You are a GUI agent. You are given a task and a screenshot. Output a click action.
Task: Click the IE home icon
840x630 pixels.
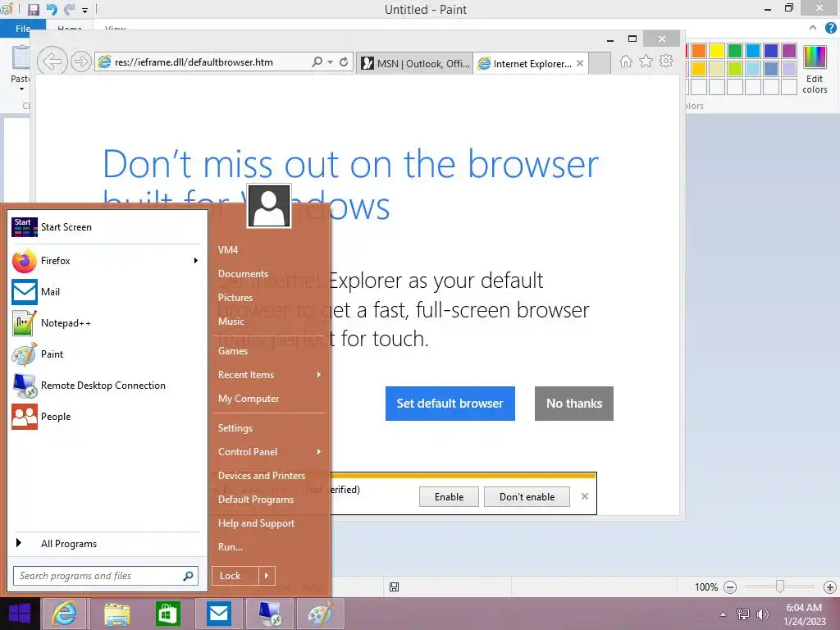click(626, 62)
